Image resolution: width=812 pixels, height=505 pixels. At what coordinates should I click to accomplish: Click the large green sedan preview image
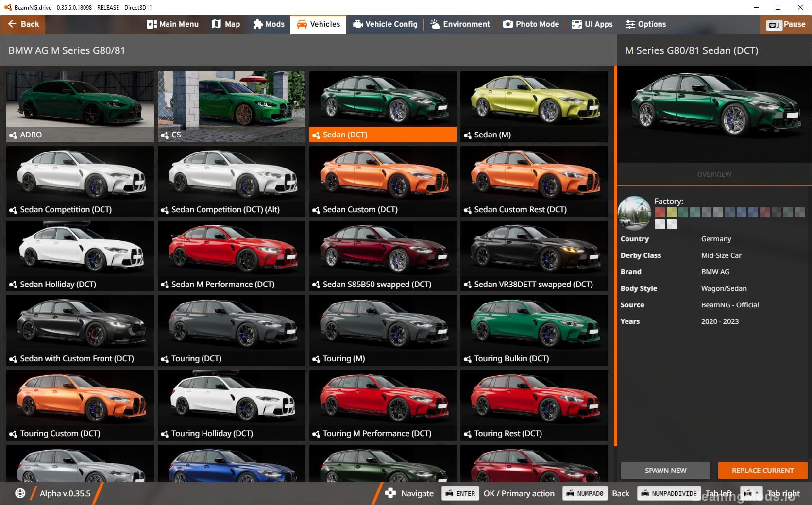tap(714, 114)
